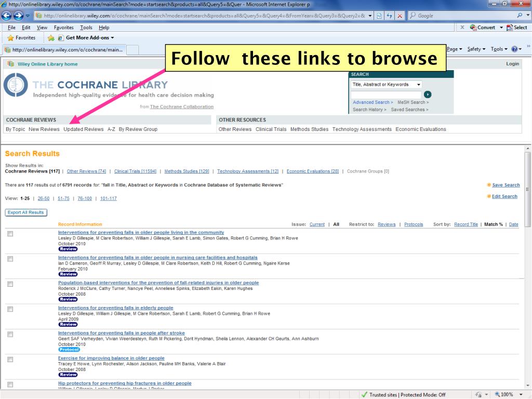This screenshot has width=532, height=399.
Task: Click the Export All Results button
Action: pyautogui.click(x=26, y=212)
